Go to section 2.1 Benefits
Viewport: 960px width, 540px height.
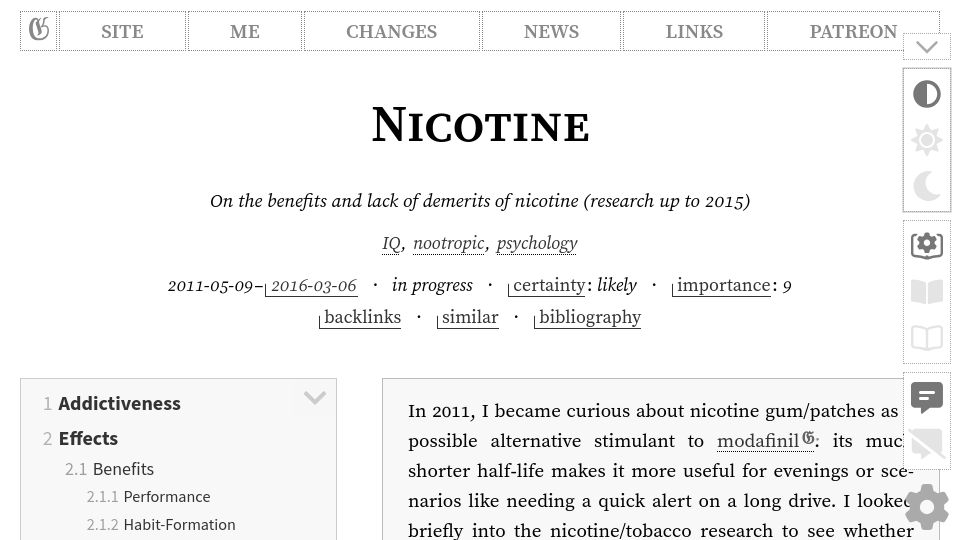(123, 469)
